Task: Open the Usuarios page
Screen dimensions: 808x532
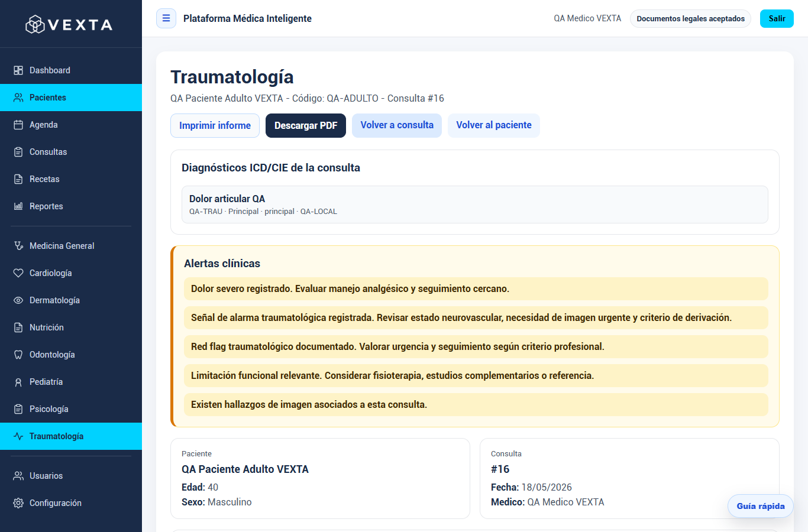Action: point(71,476)
